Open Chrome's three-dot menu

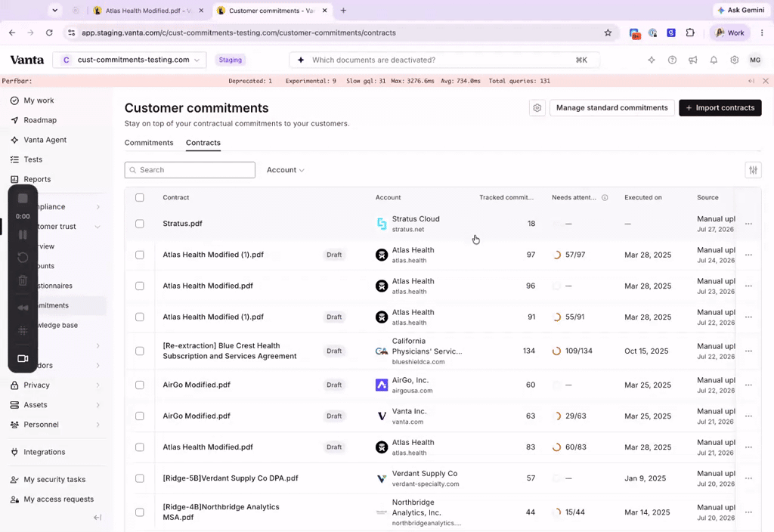(x=762, y=32)
